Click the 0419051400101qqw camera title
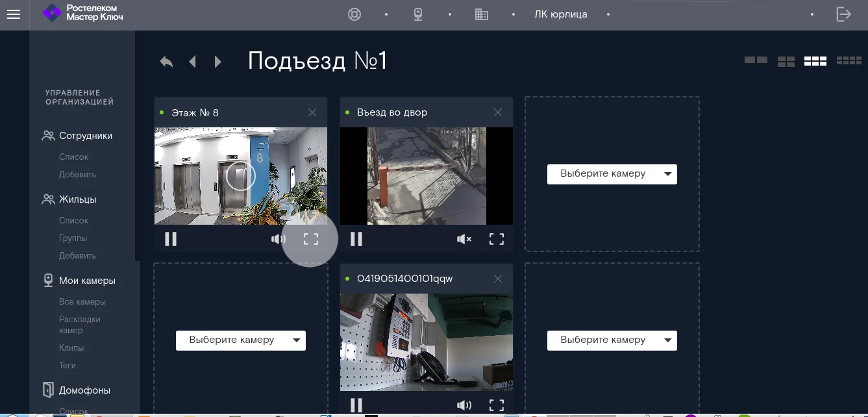The image size is (868, 417). point(405,279)
